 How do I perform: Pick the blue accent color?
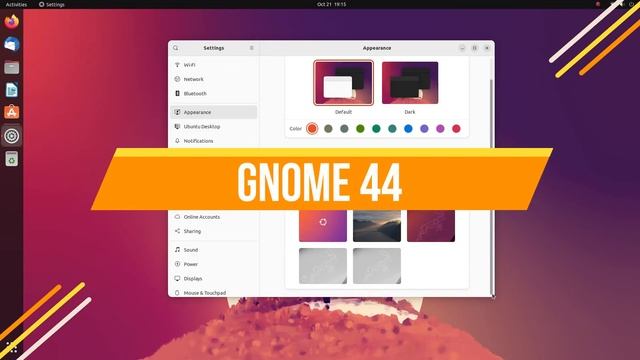(408, 129)
